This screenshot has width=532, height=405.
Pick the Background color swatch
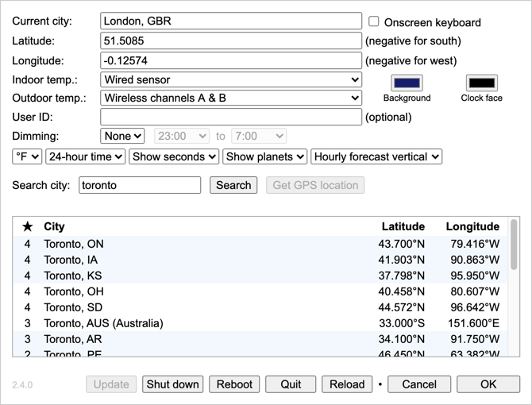[x=407, y=83]
